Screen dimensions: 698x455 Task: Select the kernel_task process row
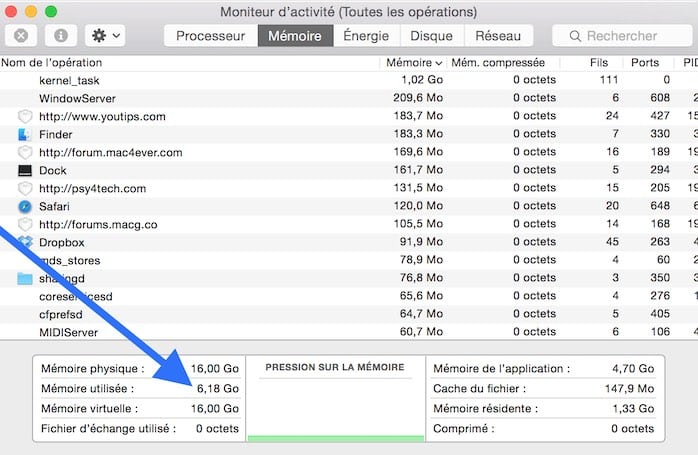tap(349, 80)
